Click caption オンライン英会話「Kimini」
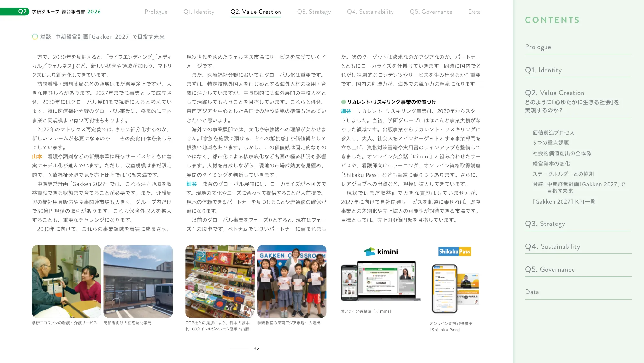The height and width of the screenshot is (363, 644). 366,311
